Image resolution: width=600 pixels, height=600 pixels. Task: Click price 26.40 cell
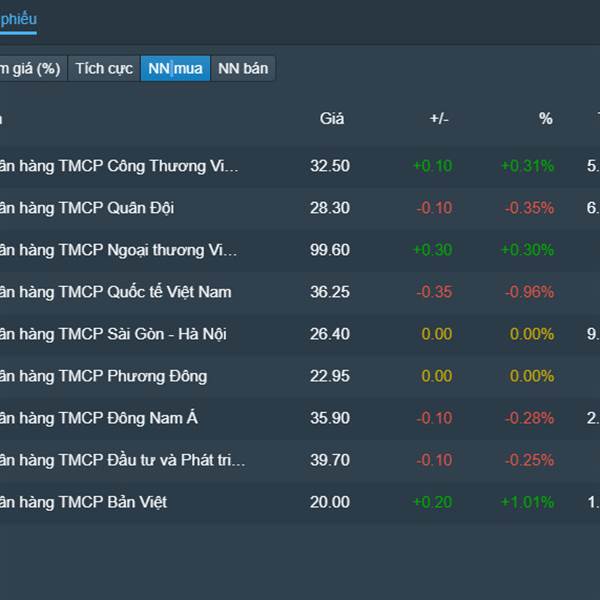[x=330, y=334]
